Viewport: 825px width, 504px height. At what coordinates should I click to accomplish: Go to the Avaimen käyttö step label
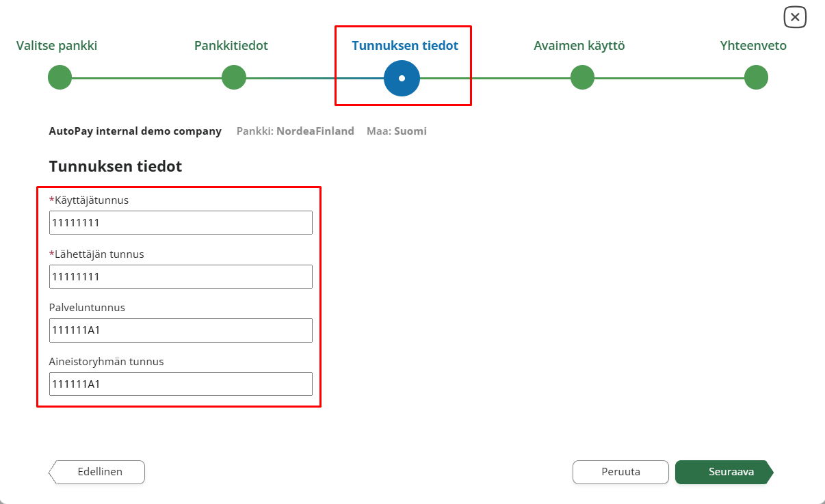tap(579, 46)
